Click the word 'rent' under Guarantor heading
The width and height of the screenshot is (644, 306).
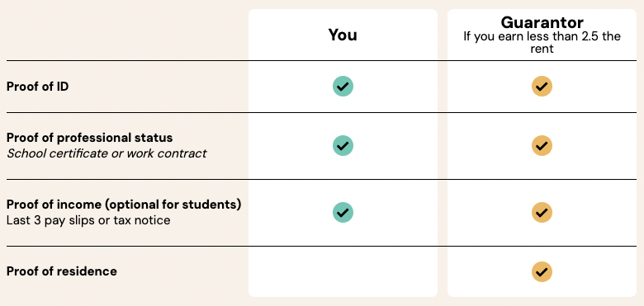click(542, 49)
